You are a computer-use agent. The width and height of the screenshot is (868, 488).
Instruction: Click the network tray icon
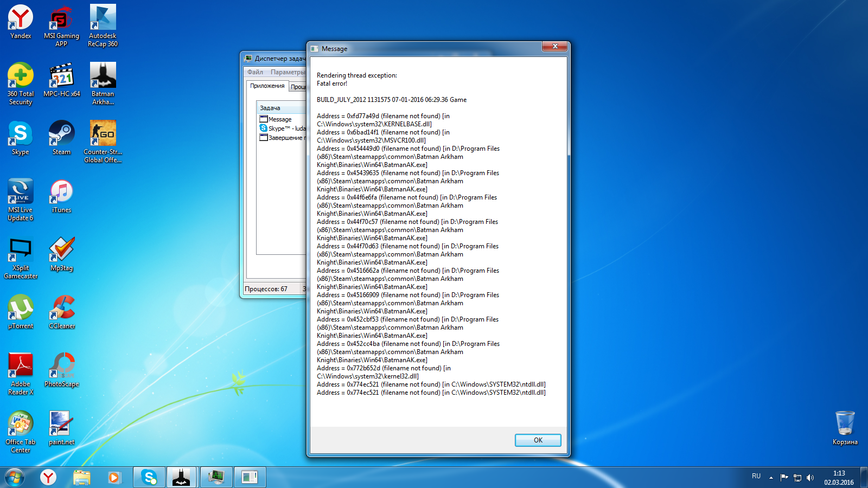pyautogui.click(x=797, y=478)
